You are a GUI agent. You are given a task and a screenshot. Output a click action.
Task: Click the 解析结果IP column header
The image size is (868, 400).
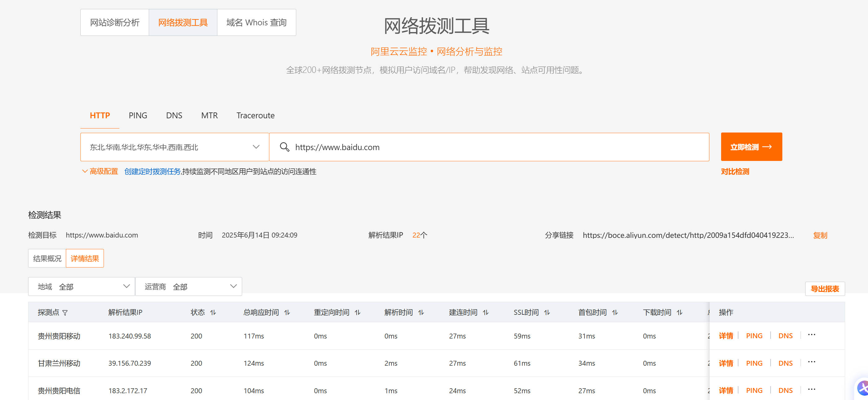pos(125,313)
